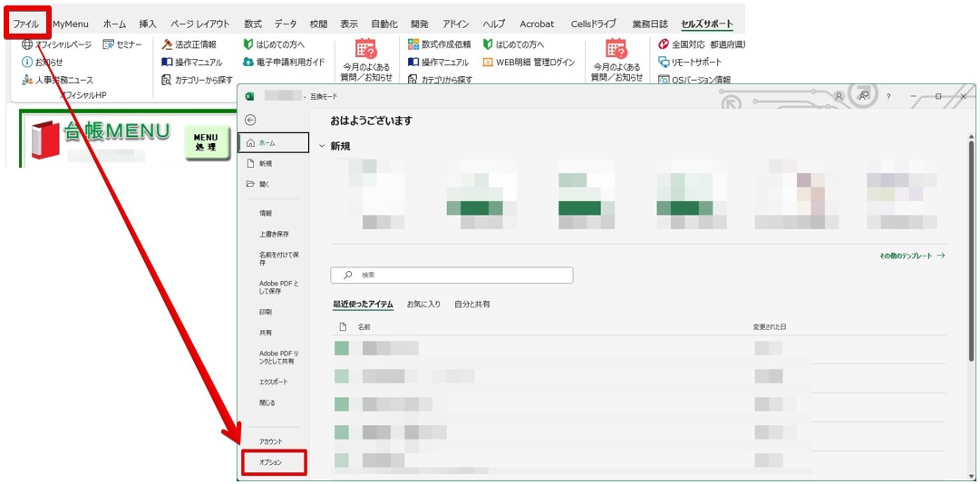Launch リモートサポート from the ribbon
The height and width of the screenshot is (484, 980).
[x=690, y=62]
